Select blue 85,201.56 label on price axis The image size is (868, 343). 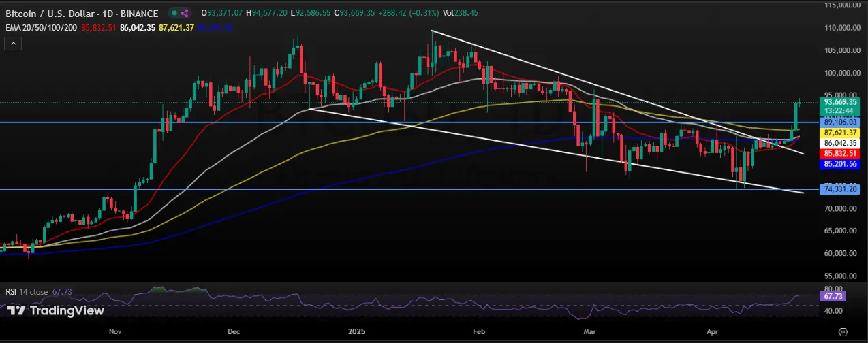(x=841, y=164)
